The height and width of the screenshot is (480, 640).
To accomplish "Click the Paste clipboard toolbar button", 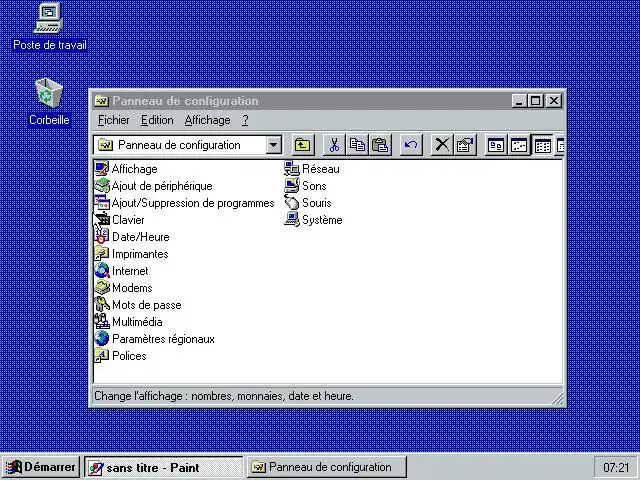I will (380, 145).
